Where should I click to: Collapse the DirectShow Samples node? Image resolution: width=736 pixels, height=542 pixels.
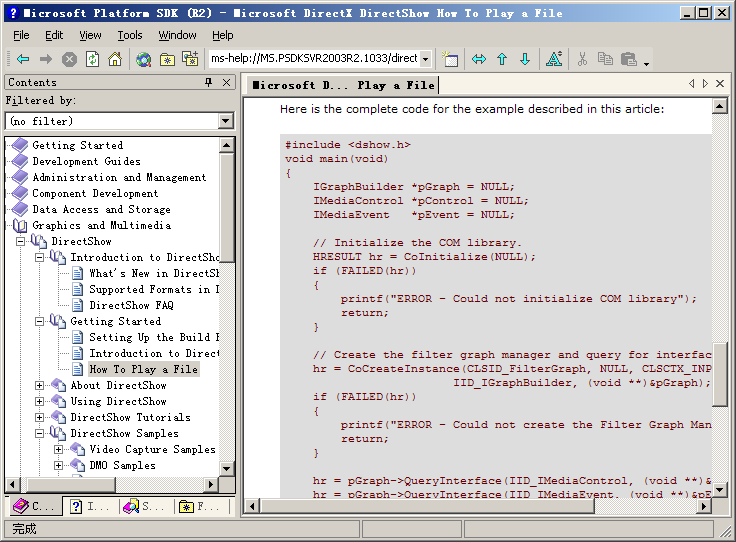coord(39,434)
